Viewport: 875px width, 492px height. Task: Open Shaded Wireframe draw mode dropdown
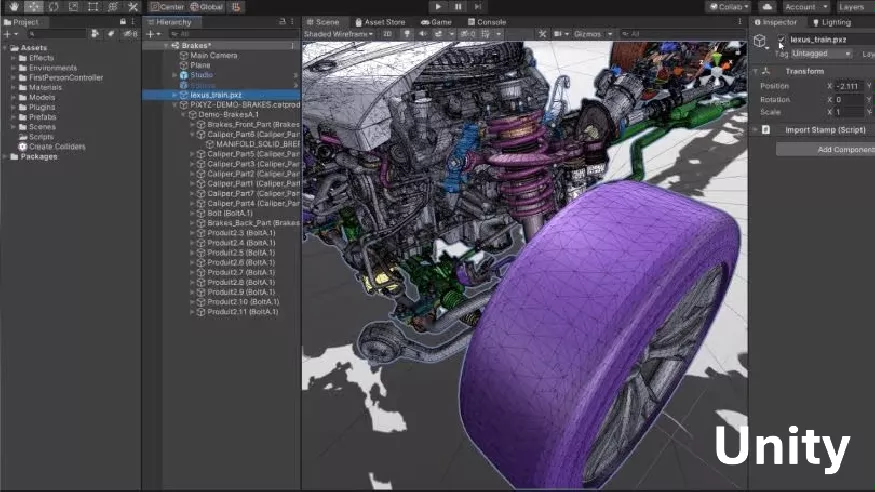(x=338, y=34)
